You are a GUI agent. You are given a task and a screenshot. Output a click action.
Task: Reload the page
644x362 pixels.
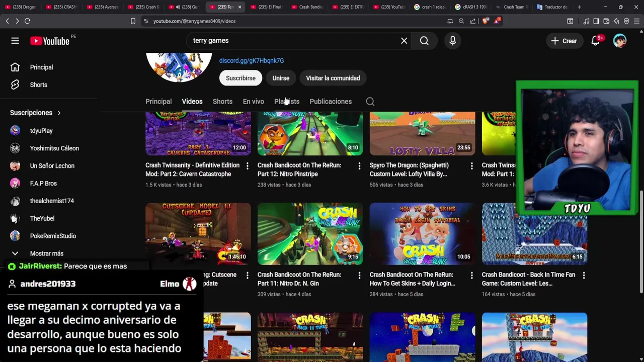[x=28, y=21]
